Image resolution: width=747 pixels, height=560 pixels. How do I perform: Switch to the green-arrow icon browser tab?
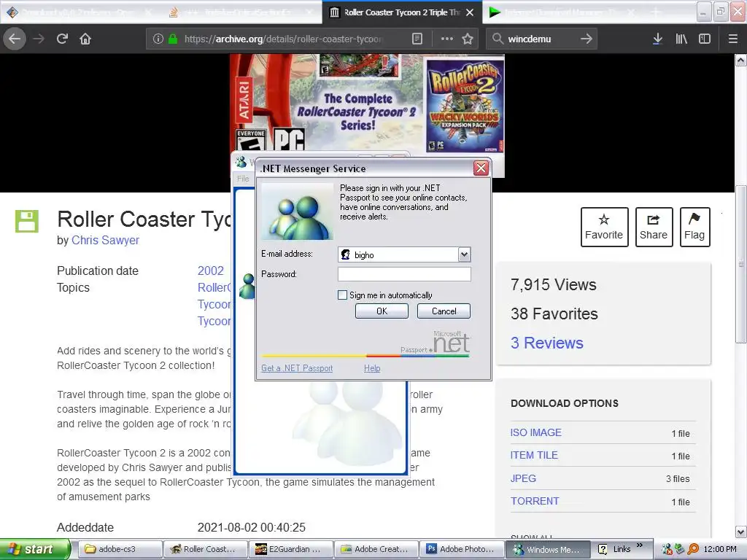tap(562, 12)
